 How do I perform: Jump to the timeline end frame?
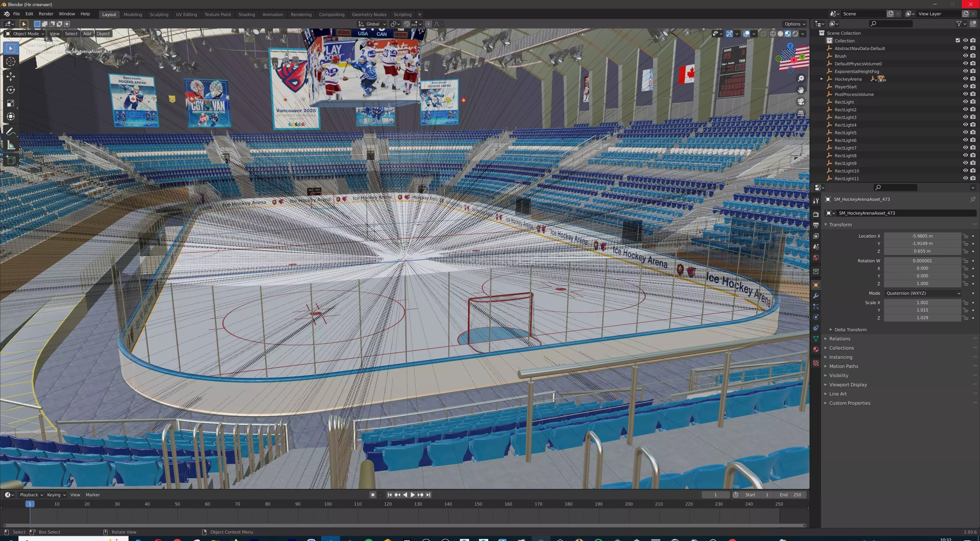(428, 495)
